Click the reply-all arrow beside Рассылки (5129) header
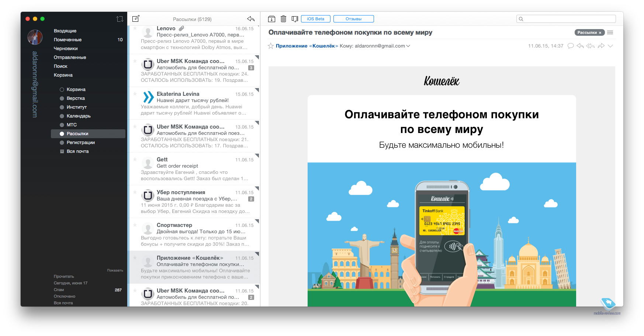Viewport: 644px width, 336px height. (251, 19)
